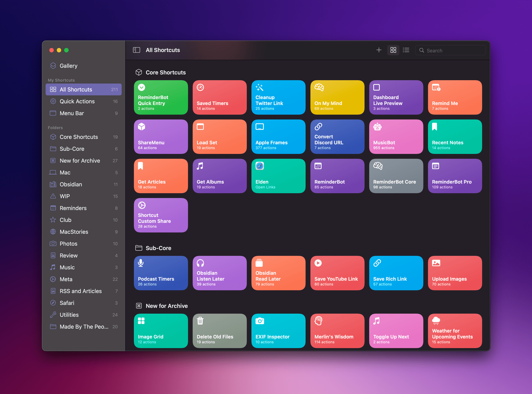Open the Music folder
This screenshot has height=394, width=532.
coord(84,267)
